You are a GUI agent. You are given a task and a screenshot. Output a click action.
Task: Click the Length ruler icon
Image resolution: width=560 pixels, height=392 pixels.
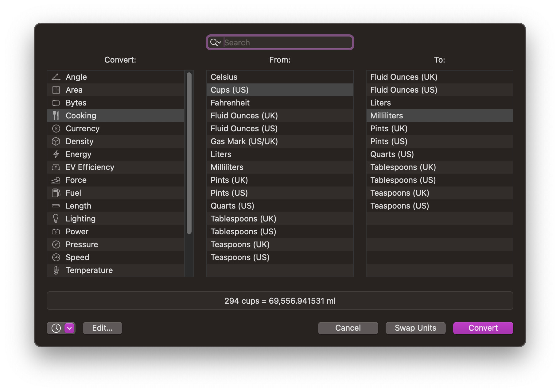[x=56, y=206]
